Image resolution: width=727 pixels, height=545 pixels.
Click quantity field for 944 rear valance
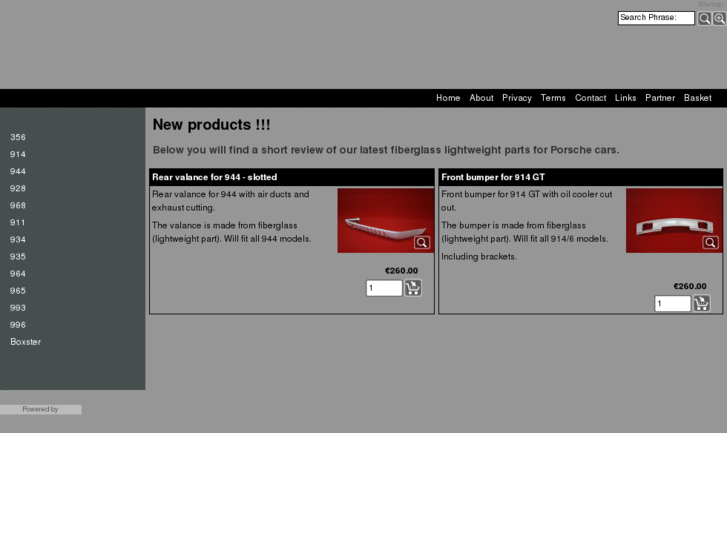coord(384,288)
